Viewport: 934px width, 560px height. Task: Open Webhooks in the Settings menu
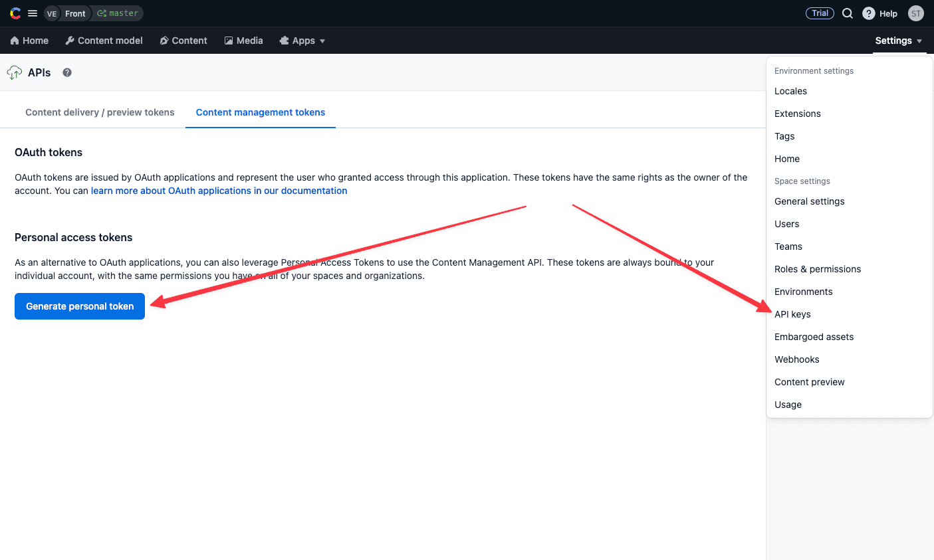796,359
